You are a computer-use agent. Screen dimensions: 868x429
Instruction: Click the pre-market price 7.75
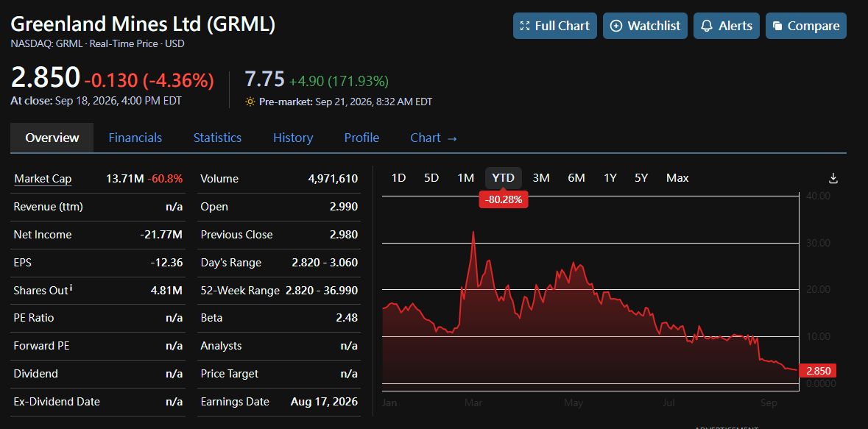tap(264, 79)
